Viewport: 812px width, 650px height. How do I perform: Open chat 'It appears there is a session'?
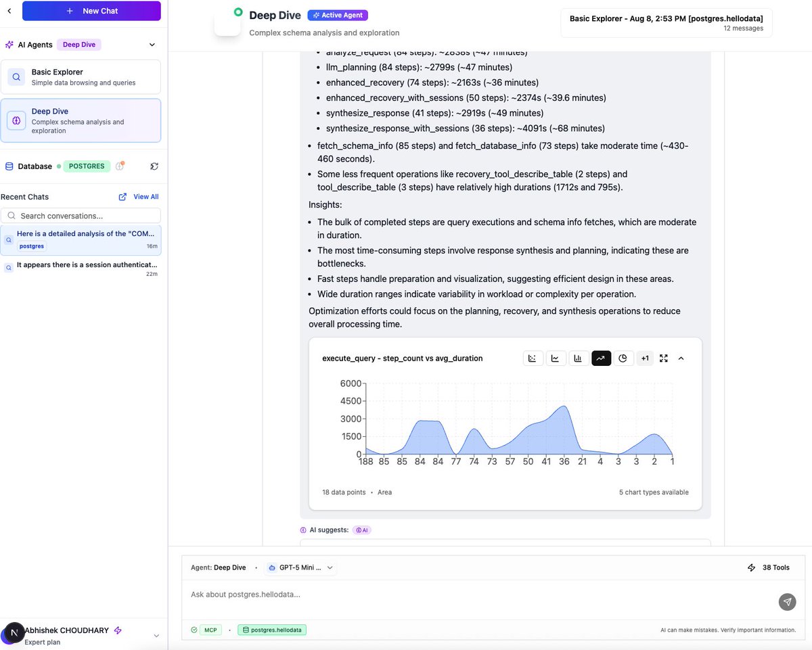pyautogui.click(x=81, y=269)
